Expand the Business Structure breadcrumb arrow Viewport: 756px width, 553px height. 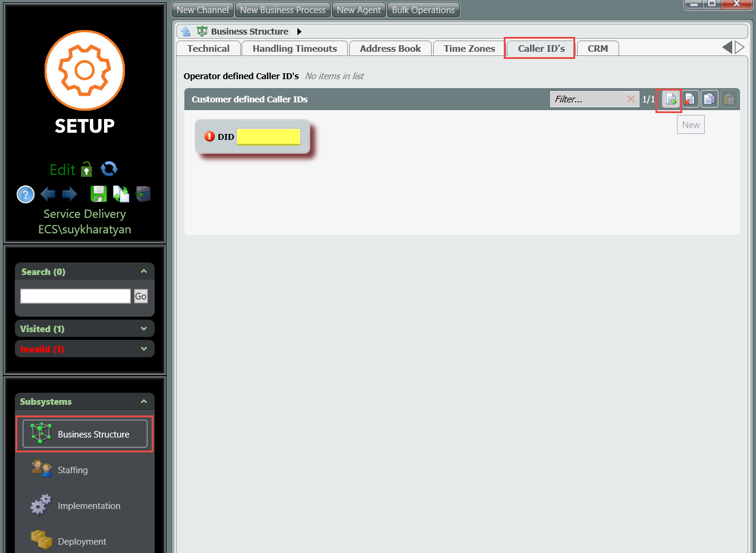click(x=299, y=32)
